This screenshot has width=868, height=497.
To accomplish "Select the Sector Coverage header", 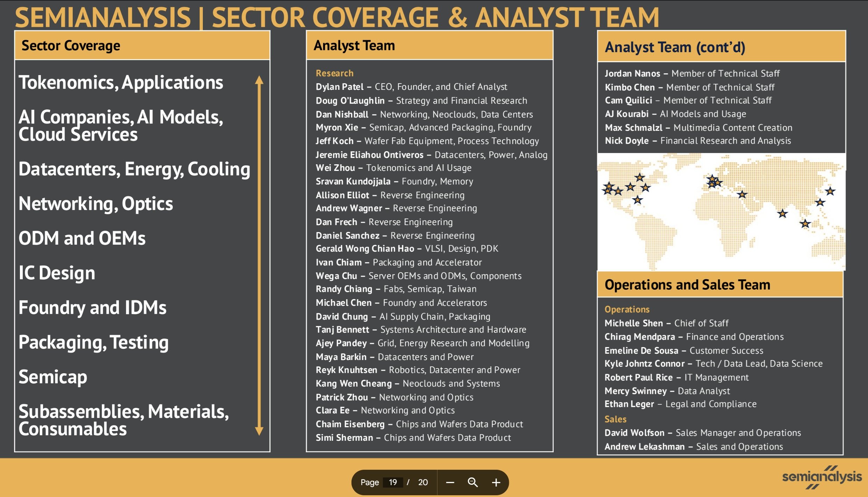I will pos(71,46).
